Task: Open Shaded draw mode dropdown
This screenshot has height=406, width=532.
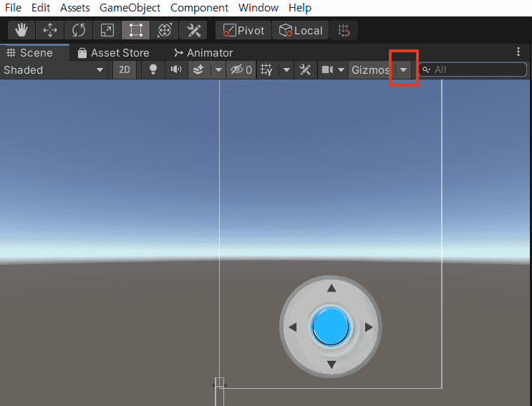Action: point(54,70)
